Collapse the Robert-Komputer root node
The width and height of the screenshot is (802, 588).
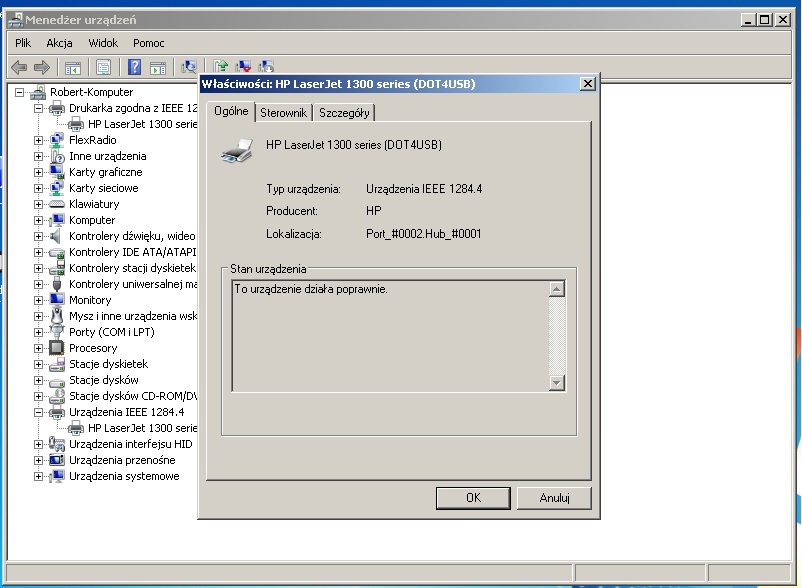point(19,93)
